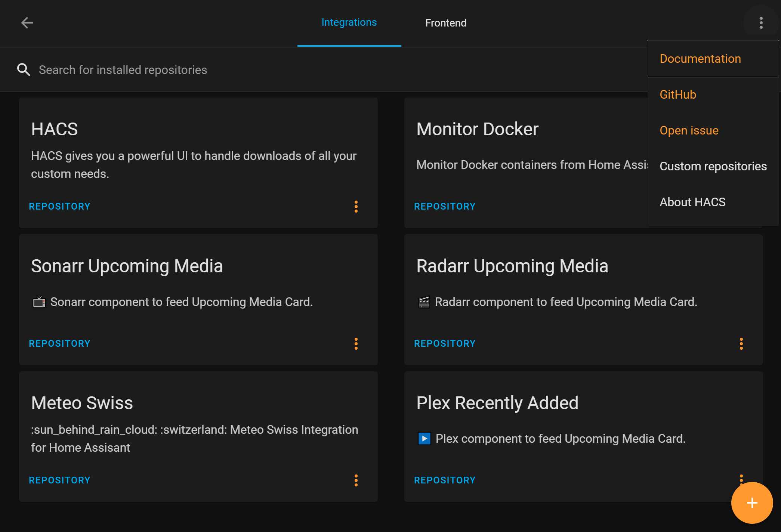Click the Radarr Upcoming Media title
This screenshot has width=781, height=532.
pyautogui.click(x=512, y=266)
